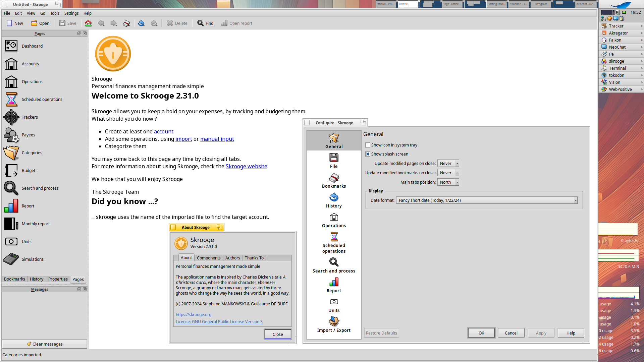This screenshot has width=644, height=362.
Task: Uncheck Show splash screen checkbox
Action: 368,154
